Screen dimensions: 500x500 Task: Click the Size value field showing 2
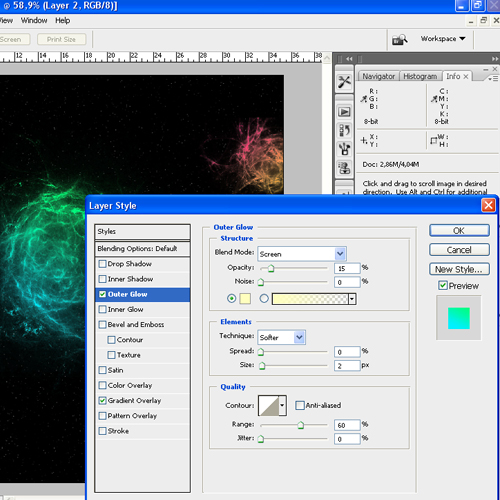(347, 366)
